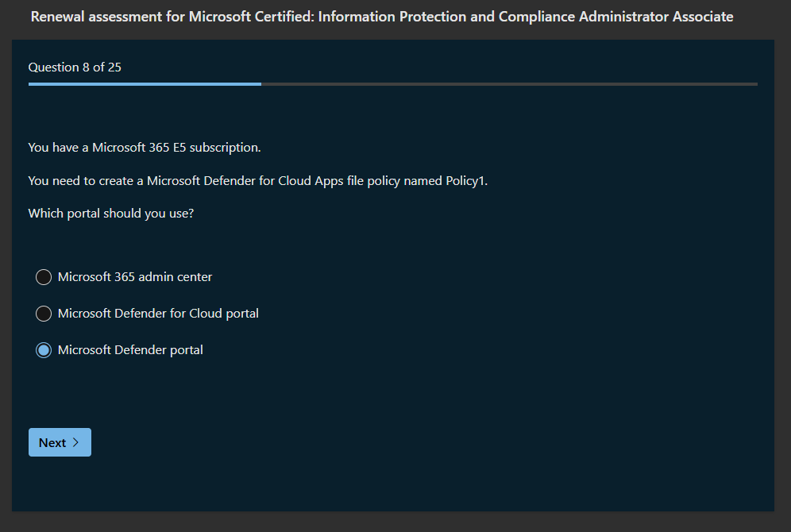Click the unfilled gray part of the progress bar

tap(508, 83)
